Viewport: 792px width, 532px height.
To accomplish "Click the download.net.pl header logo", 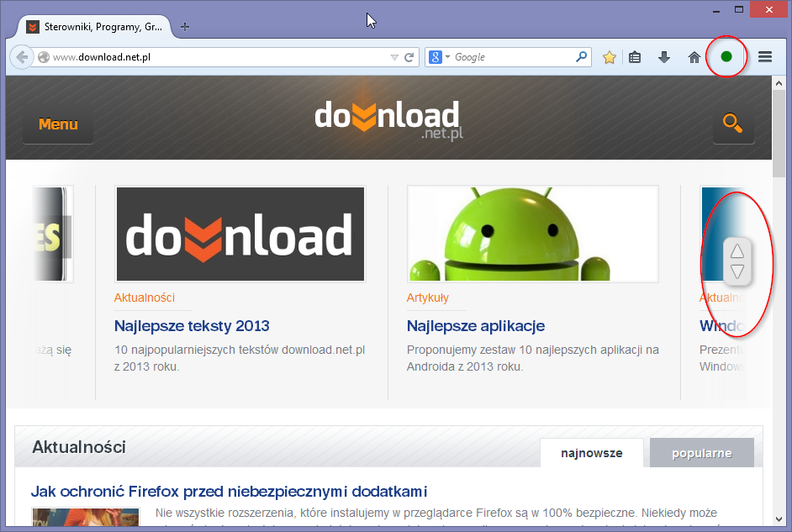I will point(388,119).
